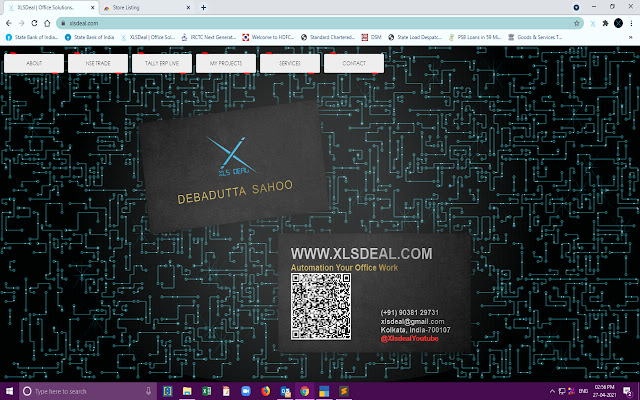Switch to the Store Listing tab
Image resolution: width=640 pixels, height=400 pixels.
pyautogui.click(x=145, y=7)
